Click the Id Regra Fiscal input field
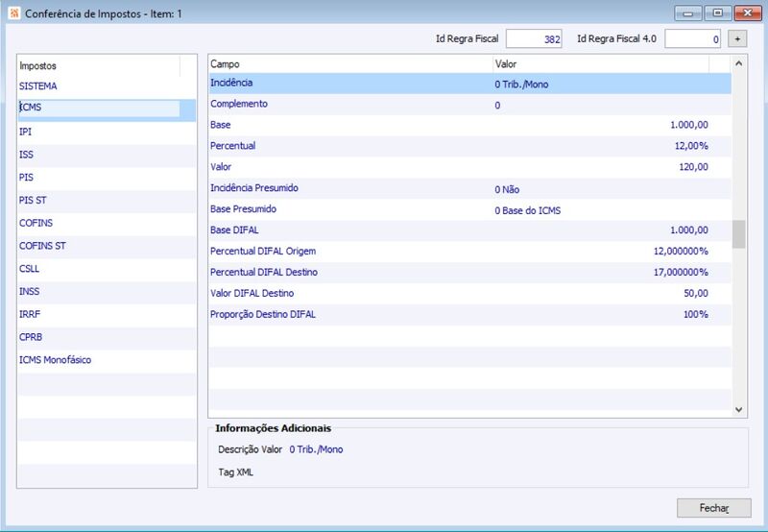The height and width of the screenshot is (532, 768). click(534, 38)
